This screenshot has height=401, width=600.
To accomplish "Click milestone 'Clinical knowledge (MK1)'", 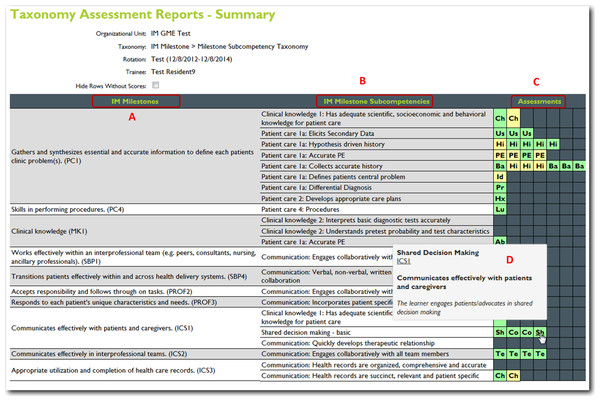I will [x=49, y=231].
